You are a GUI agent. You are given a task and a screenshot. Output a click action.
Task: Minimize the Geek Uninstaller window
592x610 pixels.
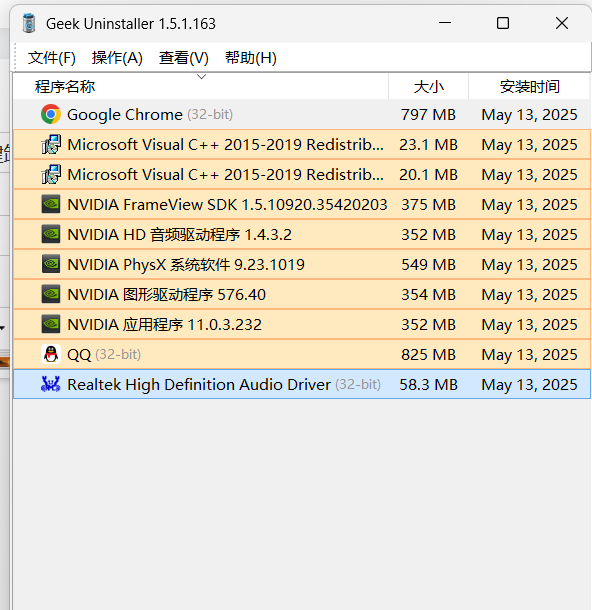point(445,23)
